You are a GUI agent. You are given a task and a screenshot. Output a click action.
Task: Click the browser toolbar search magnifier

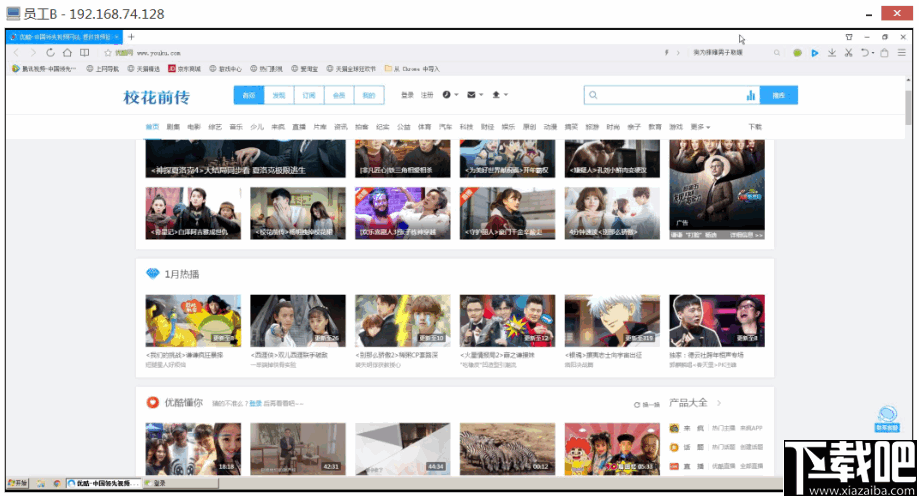tap(777, 53)
